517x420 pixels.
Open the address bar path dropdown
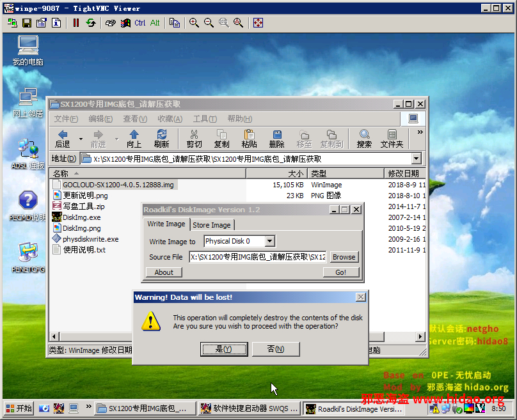click(x=417, y=159)
